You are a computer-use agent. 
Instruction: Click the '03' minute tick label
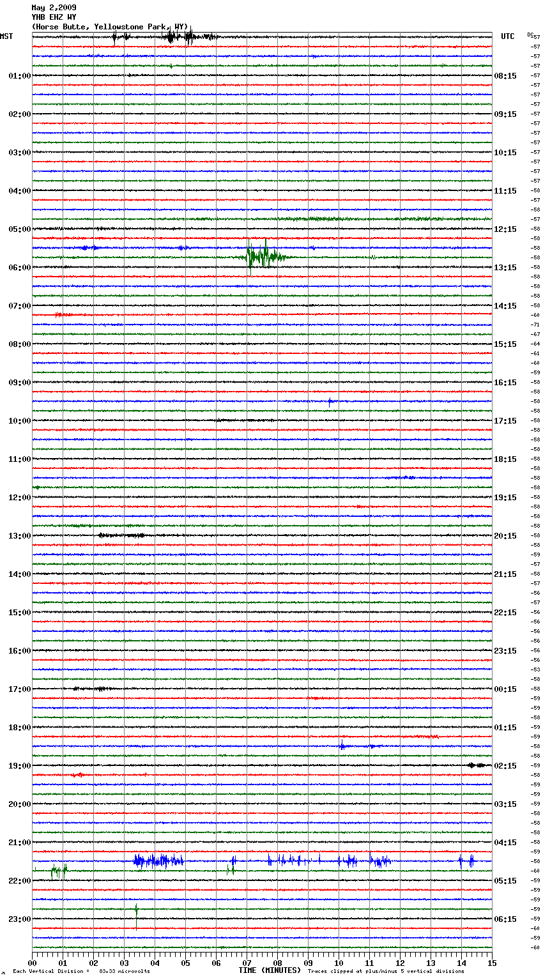click(x=124, y=963)
